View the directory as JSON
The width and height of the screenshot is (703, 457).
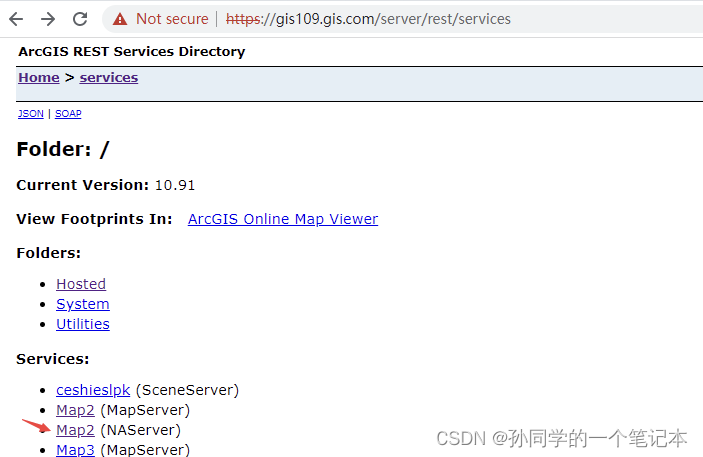coord(31,113)
